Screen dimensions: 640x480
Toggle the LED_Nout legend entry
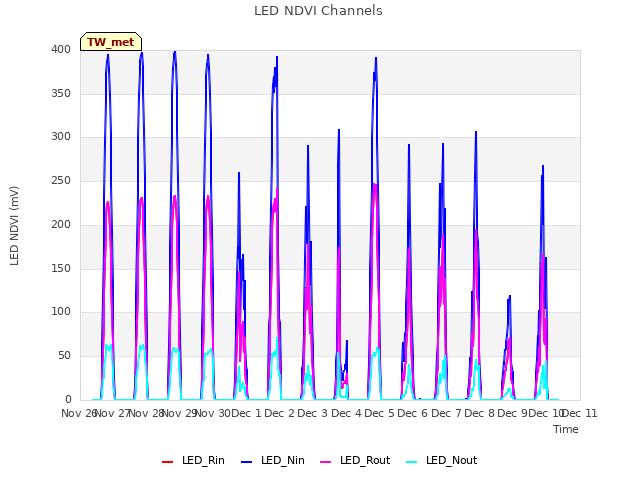click(x=442, y=460)
